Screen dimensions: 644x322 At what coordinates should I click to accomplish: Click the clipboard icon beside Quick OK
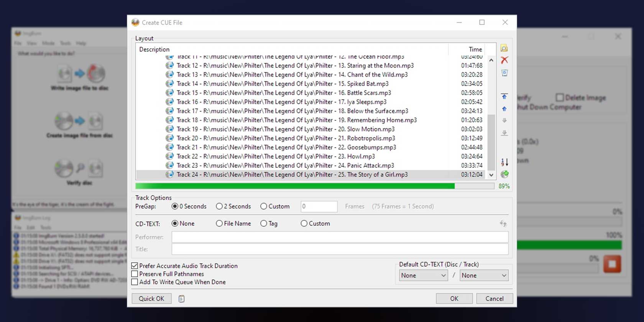tap(181, 299)
